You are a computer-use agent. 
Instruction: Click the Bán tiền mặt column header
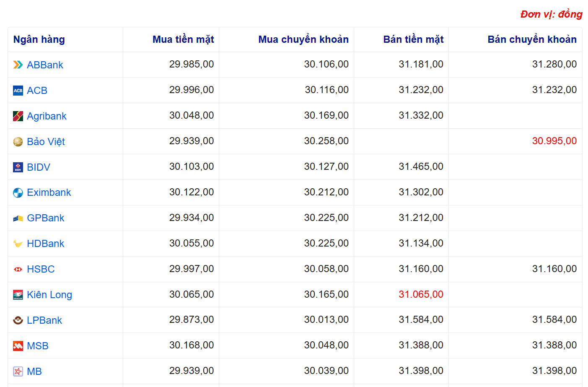click(413, 39)
